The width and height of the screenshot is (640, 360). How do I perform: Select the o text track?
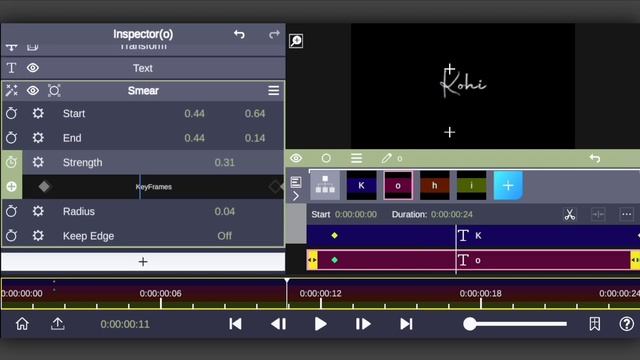pos(473,260)
